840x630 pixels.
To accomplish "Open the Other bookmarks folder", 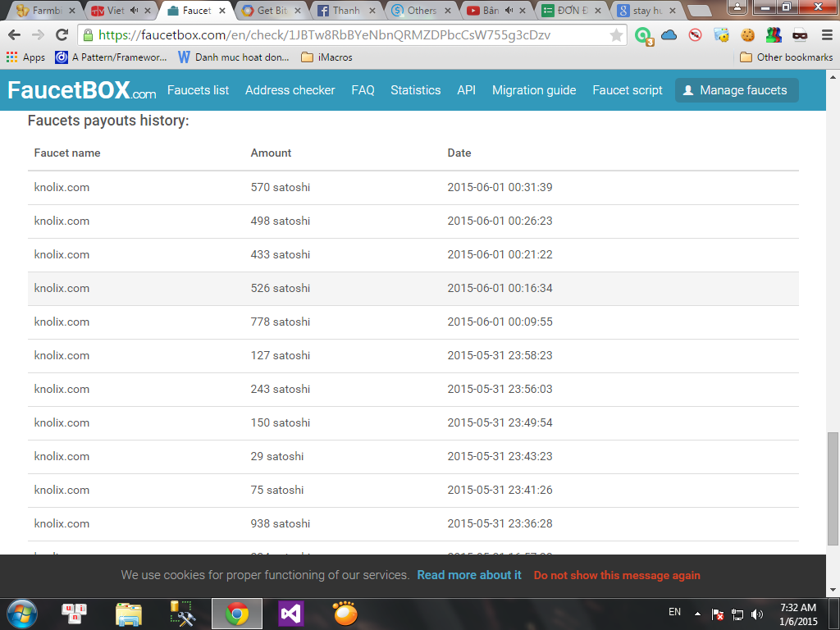I will [786, 57].
